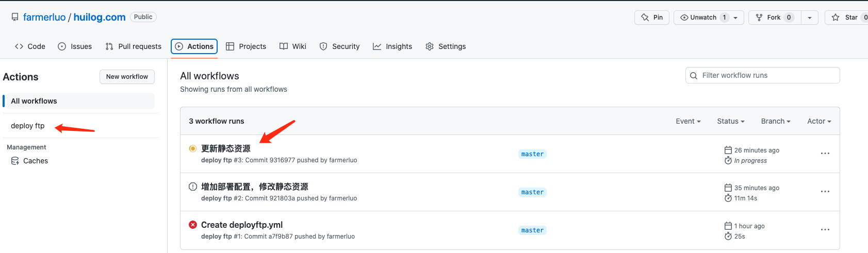868x253 pixels.
Task: Open the Issues tab
Action: [75, 46]
